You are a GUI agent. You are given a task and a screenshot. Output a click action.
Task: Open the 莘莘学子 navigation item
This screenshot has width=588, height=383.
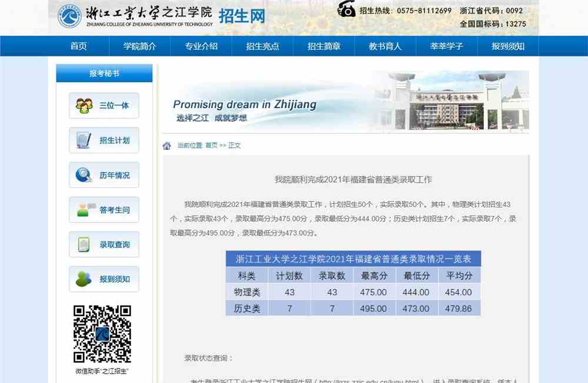coord(447,46)
